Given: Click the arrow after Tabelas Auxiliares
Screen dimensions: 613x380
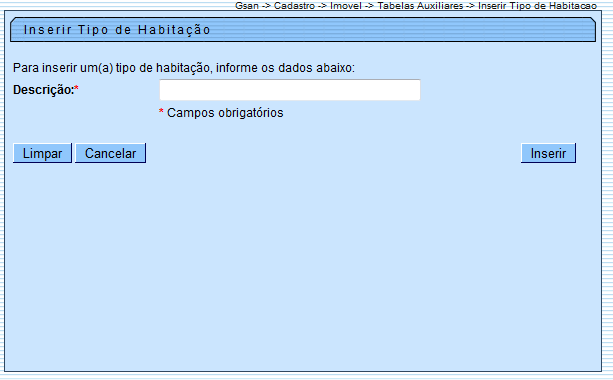Looking at the screenshot, I should (470, 6).
